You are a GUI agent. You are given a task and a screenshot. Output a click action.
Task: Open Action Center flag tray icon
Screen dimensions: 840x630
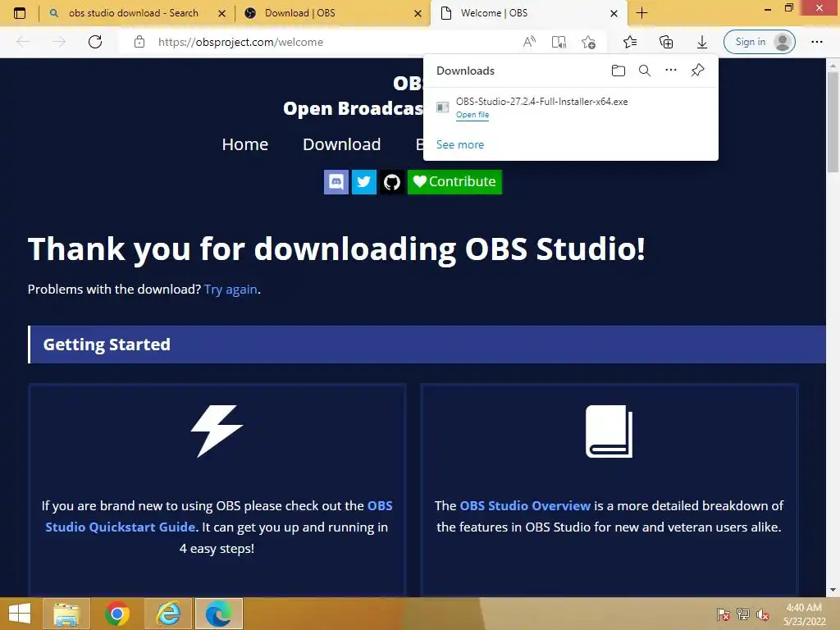pyautogui.click(x=724, y=614)
